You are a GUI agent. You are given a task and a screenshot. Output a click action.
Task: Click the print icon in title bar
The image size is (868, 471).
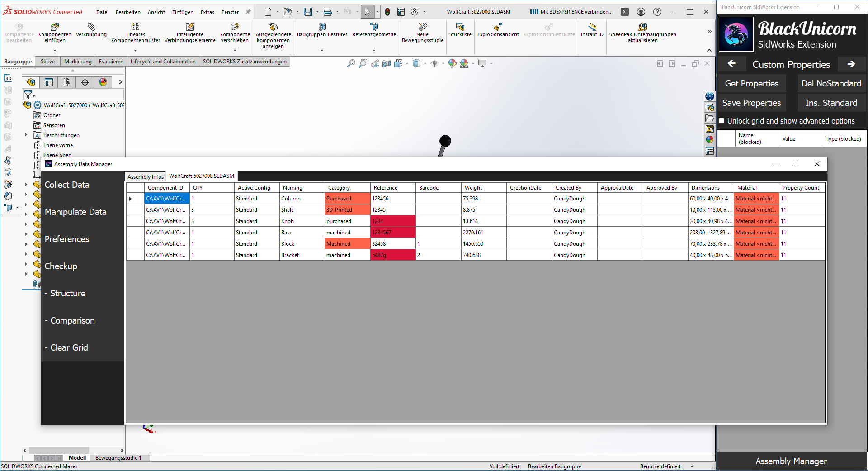(328, 12)
